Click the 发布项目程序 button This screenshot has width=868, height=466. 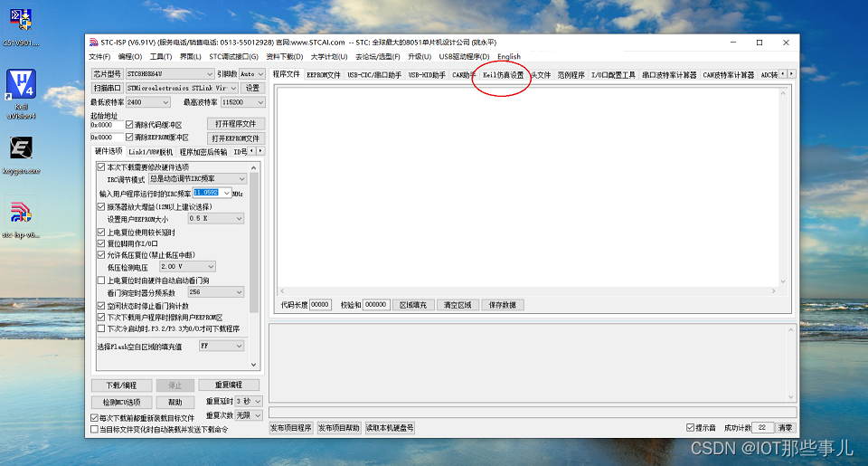(290, 428)
